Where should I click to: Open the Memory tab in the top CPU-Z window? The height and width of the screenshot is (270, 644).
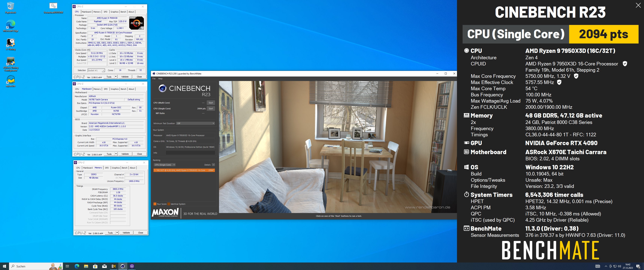point(97,12)
